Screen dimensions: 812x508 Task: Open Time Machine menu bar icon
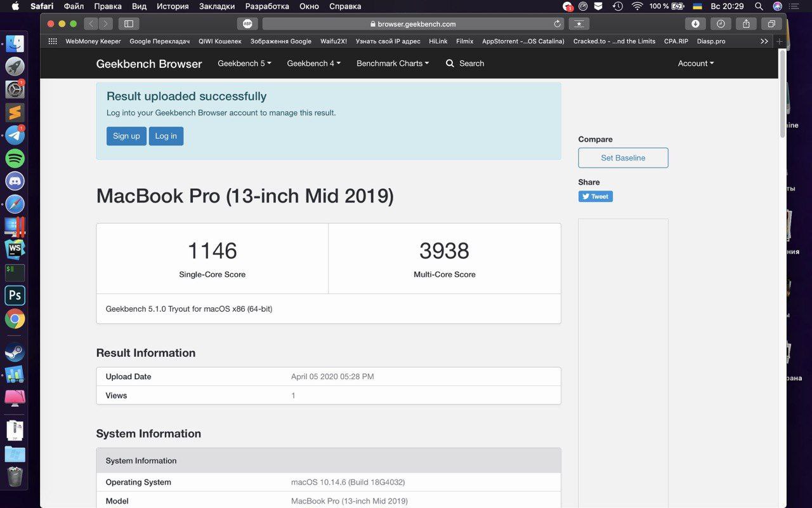(617, 6)
